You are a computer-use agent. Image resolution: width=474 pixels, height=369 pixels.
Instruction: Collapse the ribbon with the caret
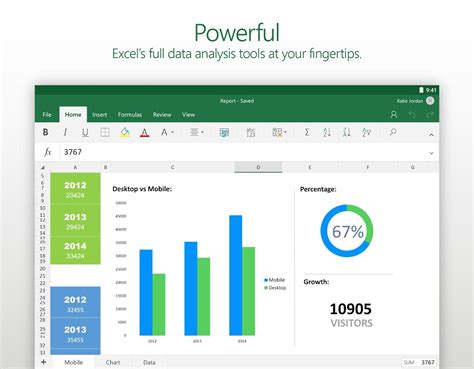(x=431, y=135)
